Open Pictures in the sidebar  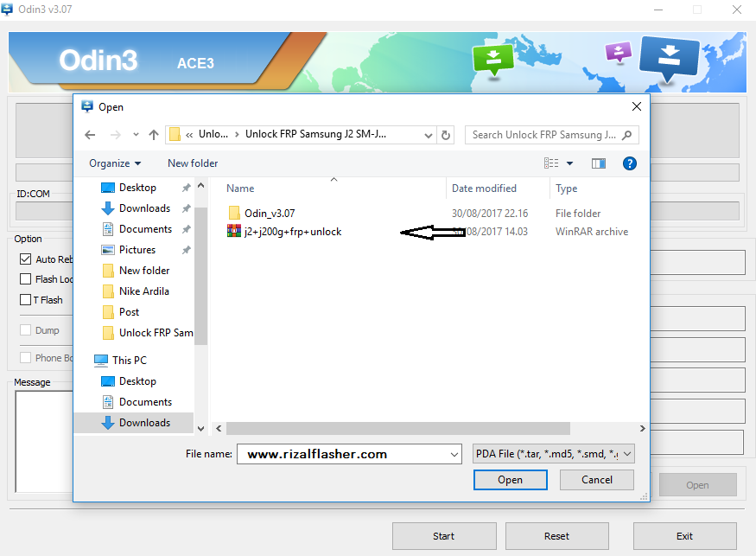tap(137, 250)
